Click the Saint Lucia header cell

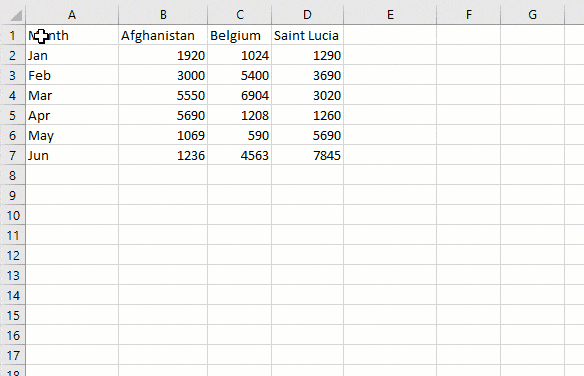point(307,35)
